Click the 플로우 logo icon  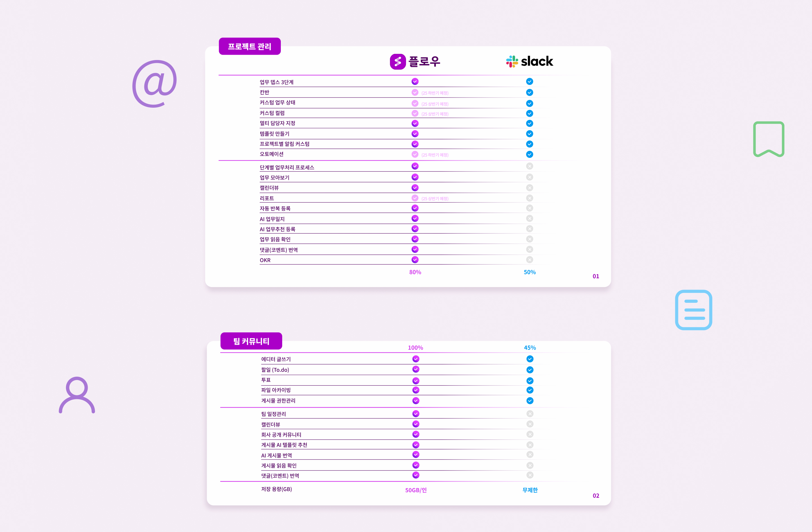point(398,62)
